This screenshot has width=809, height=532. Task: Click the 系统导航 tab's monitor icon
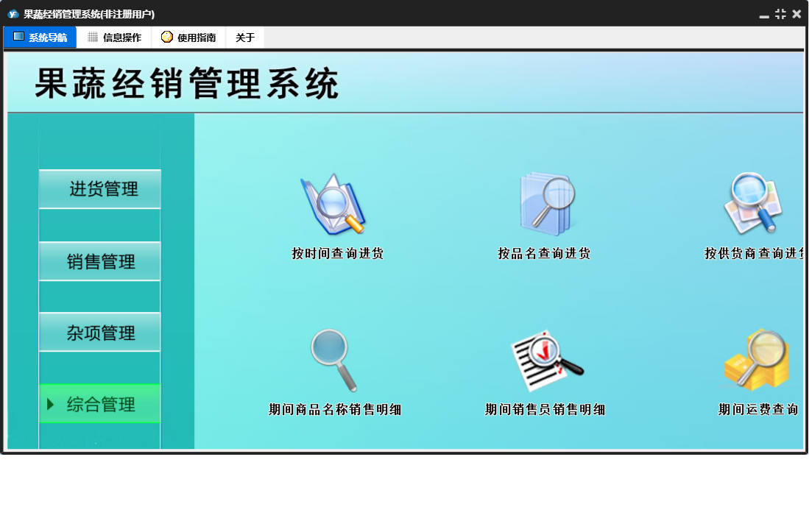click(x=18, y=37)
